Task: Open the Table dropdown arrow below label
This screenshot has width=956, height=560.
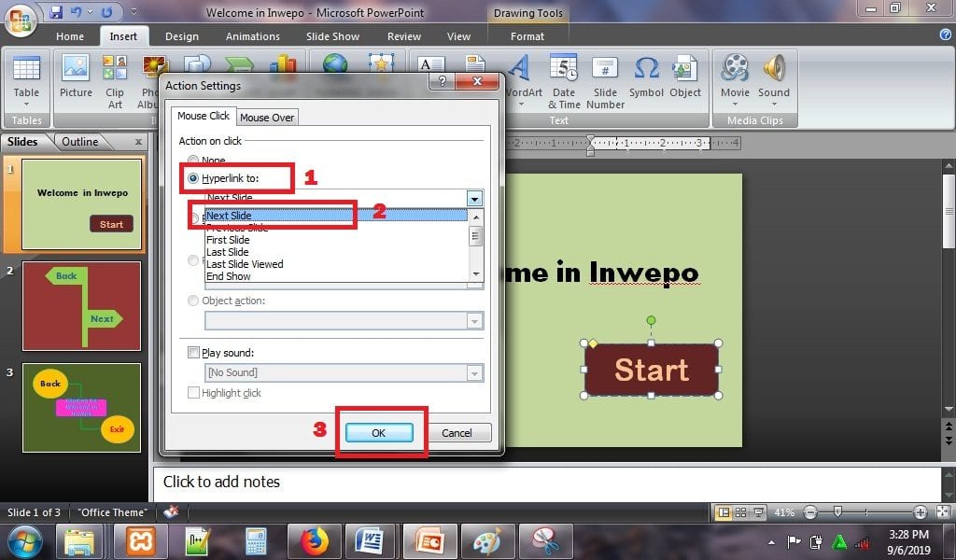Action: point(26,105)
